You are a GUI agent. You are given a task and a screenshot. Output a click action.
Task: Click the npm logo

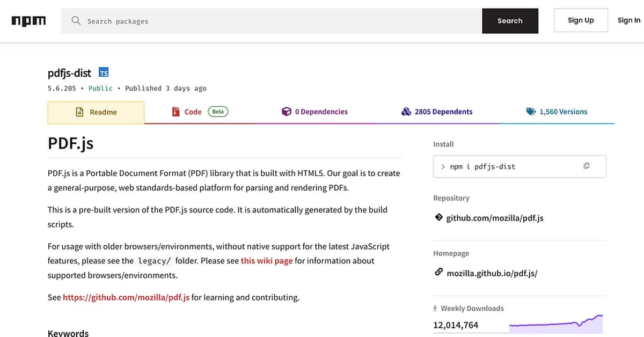[x=28, y=20]
